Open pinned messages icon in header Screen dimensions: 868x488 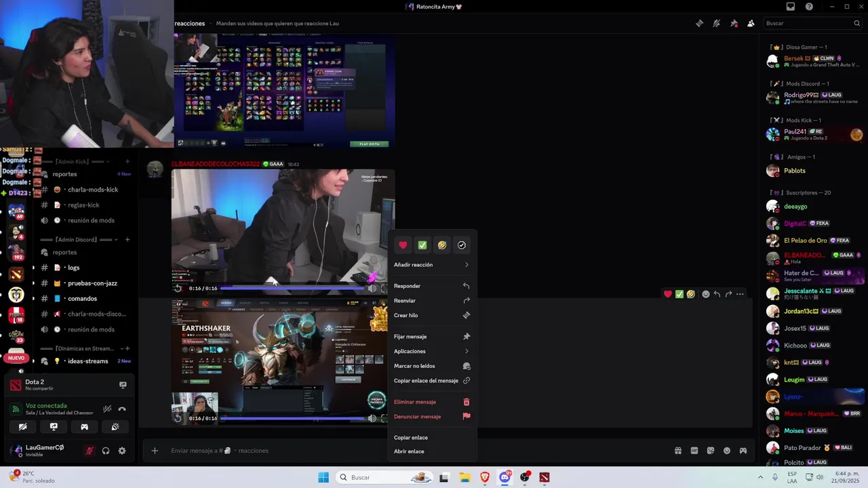[x=734, y=23]
